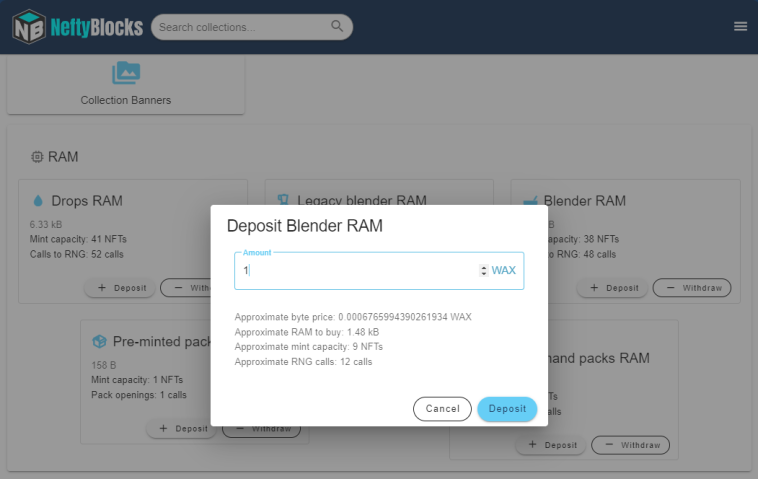Withdraw from Drops RAM
The height and width of the screenshot is (479, 758).
pyautogui.click(x=186, y=288)
